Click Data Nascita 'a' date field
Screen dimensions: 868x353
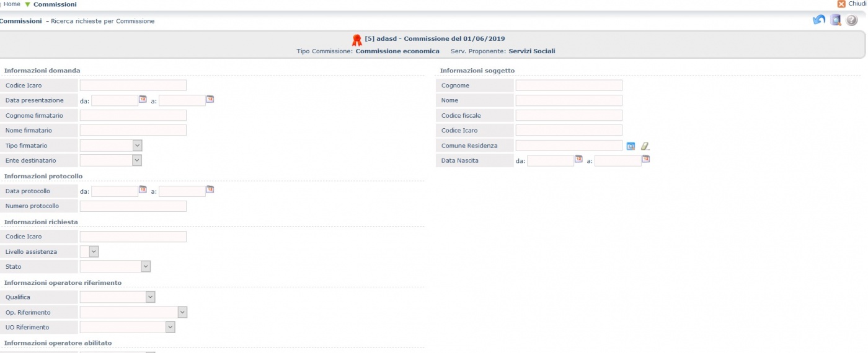tap(618, 161)
